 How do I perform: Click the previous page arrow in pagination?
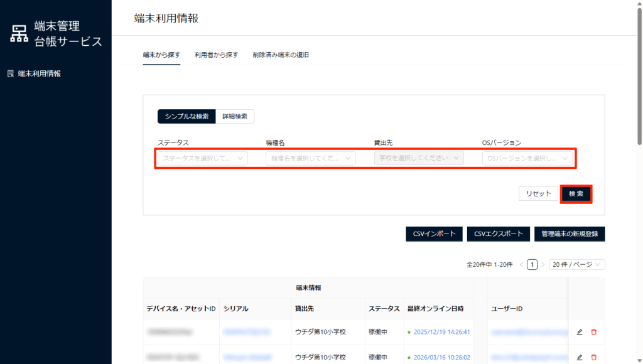521,265
